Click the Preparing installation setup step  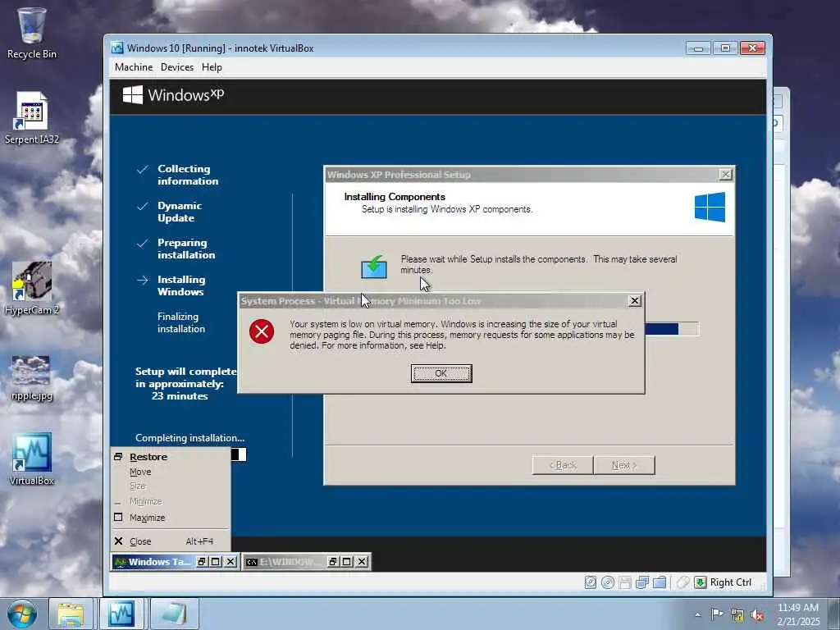point(186,249)
